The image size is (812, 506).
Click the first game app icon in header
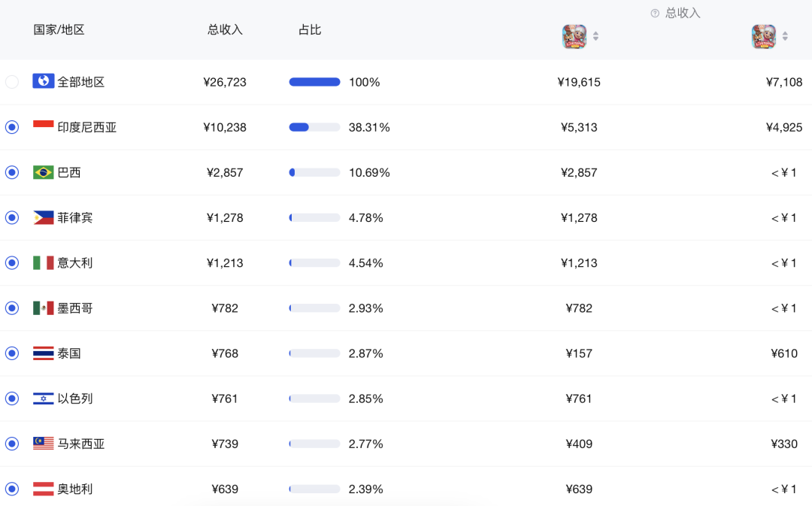pyautogui.click(x=574, y=36)
